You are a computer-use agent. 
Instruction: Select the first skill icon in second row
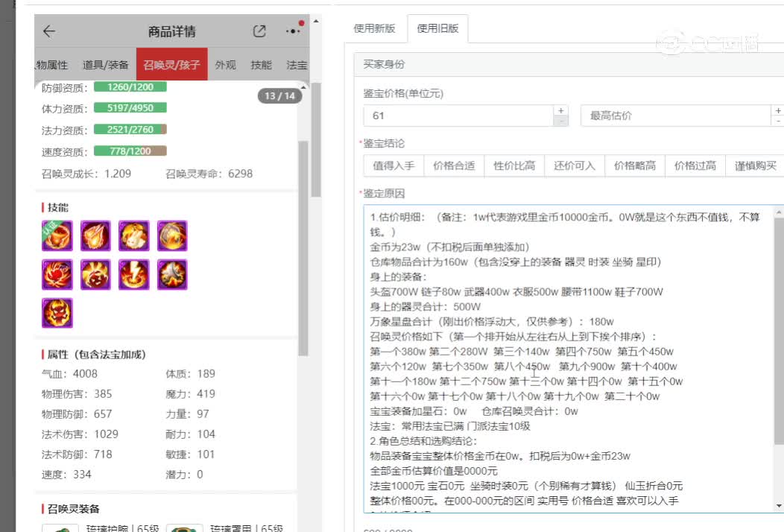57,274
